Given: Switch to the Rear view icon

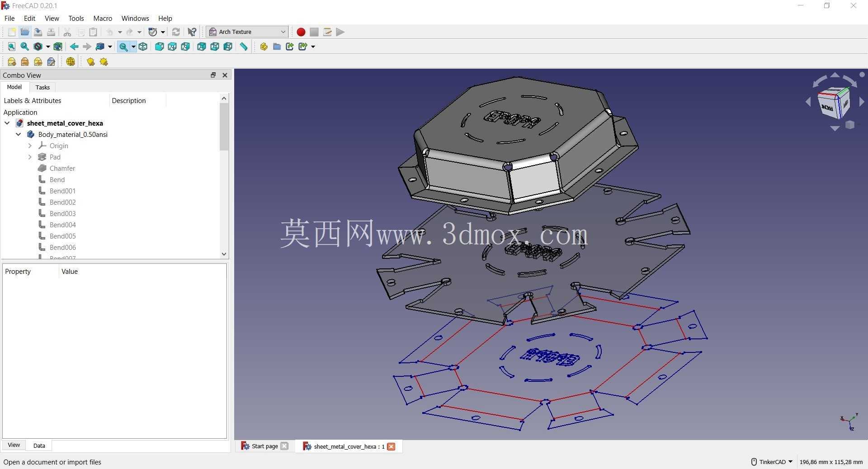Looking at the screenshot, I should click(x=202, y=47).
